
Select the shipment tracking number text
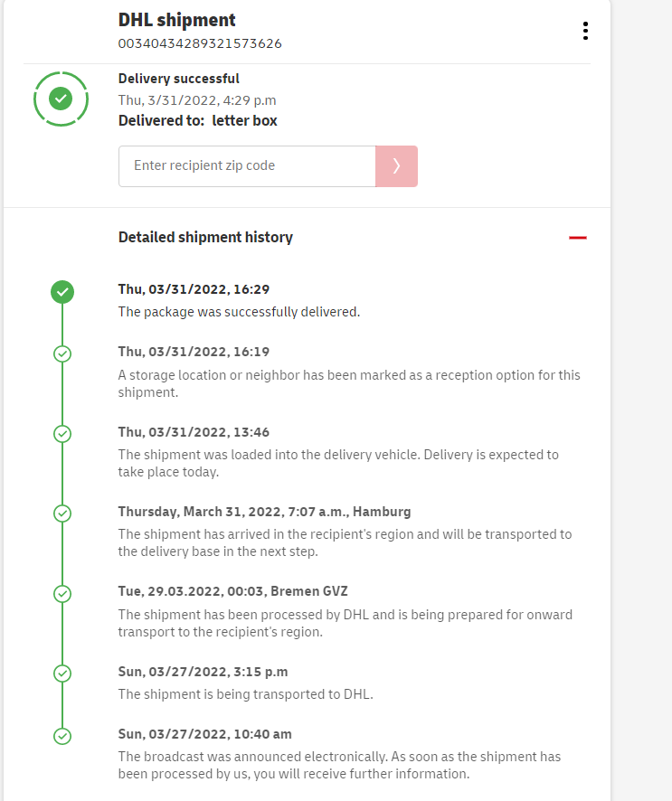200,42
